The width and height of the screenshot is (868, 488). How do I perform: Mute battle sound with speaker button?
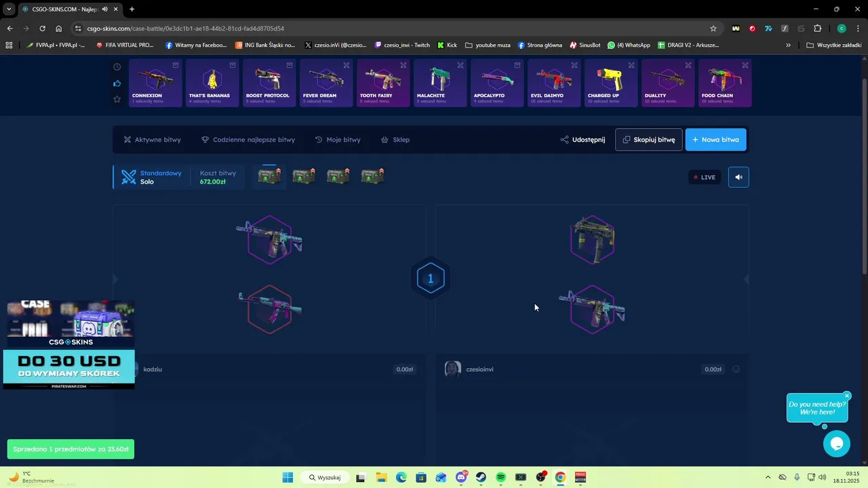[738, 177]
